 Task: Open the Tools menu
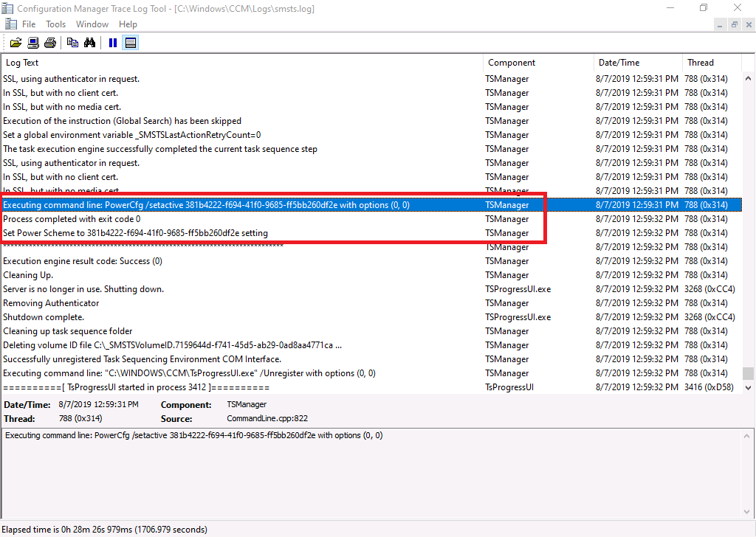tap(56, 24)
